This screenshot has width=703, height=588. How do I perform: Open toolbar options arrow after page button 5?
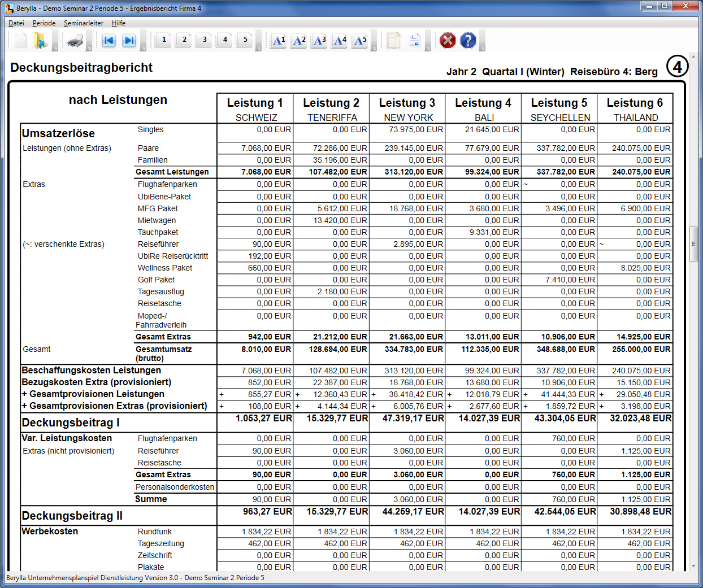259,41
